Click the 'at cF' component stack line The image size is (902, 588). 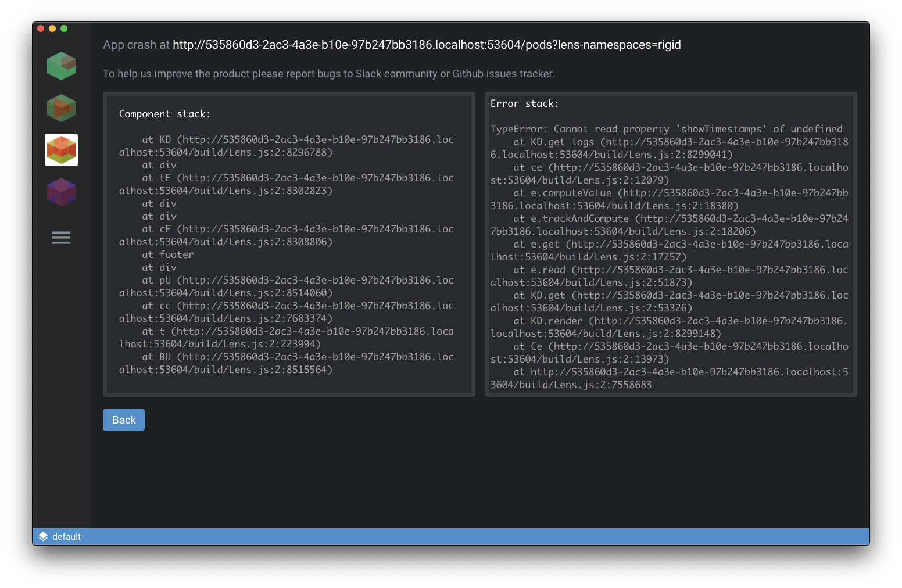pos(287,235)
